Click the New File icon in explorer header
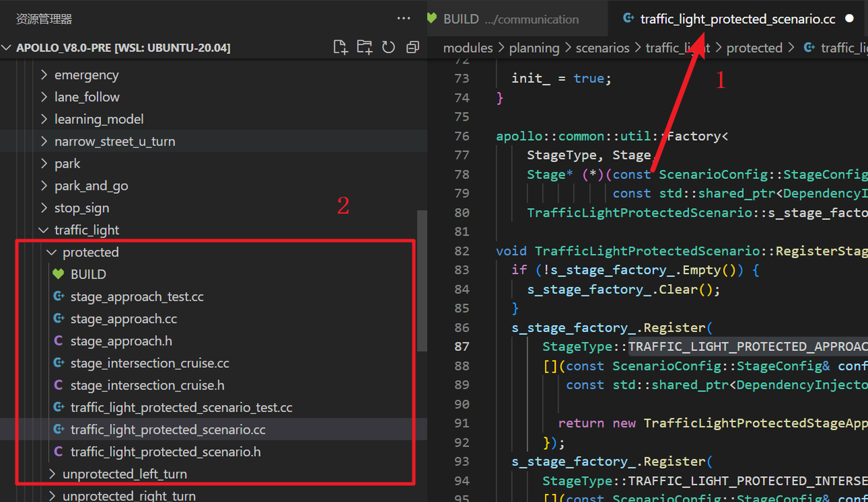Screen dimensions: 868x502 click(x=340, y=47)
